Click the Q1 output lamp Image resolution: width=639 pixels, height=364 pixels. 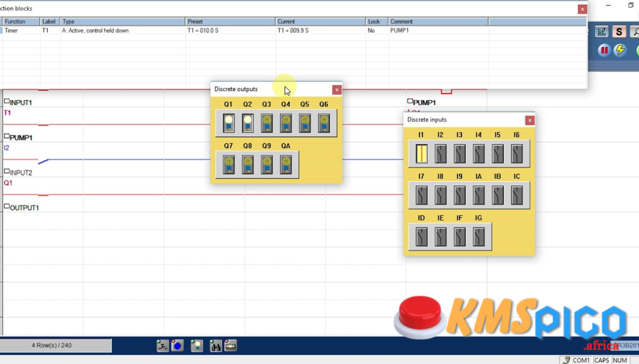click(x=229, y=123)
